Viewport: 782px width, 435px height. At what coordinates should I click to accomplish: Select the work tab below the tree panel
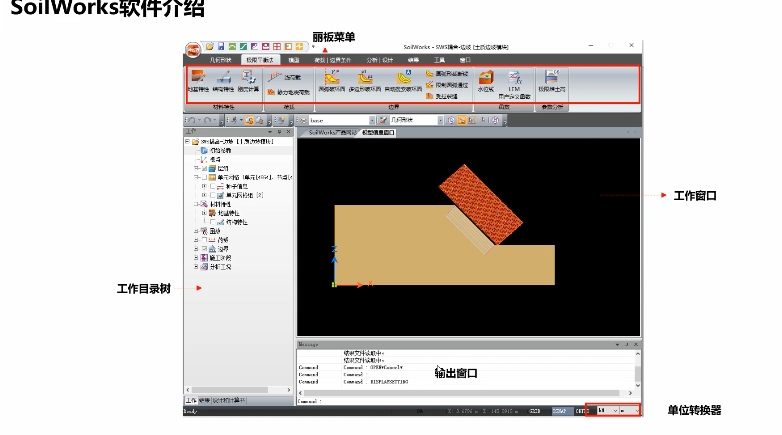(191, 401)
